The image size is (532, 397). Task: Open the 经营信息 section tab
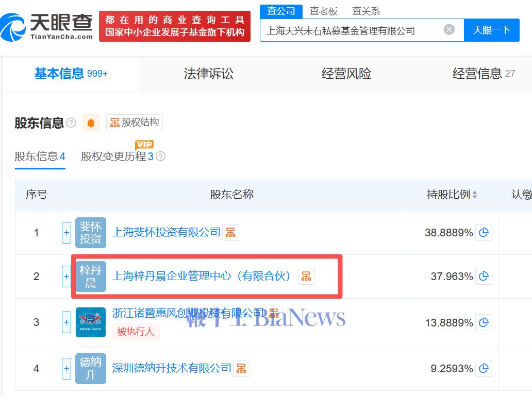coord(484,74)
